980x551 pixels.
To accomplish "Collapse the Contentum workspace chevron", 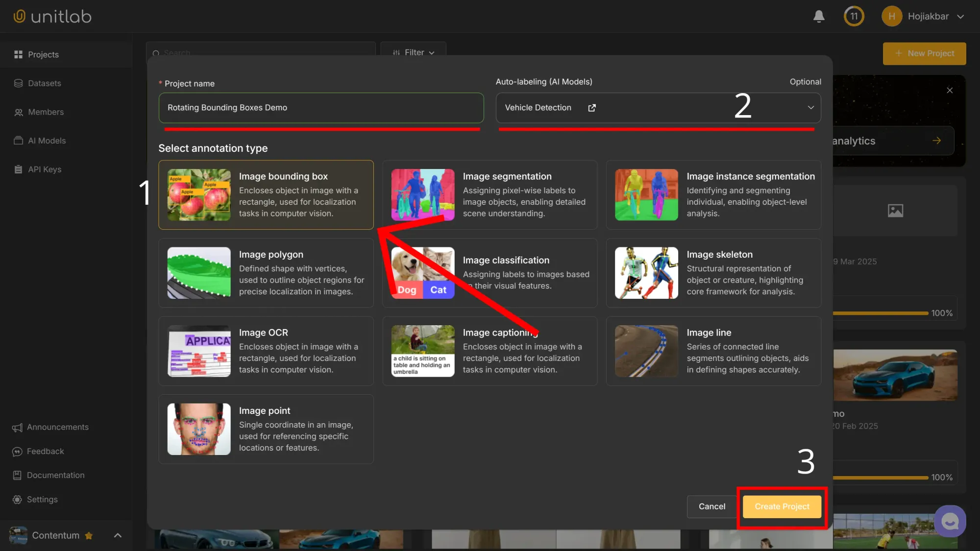I will coord(118,535).
